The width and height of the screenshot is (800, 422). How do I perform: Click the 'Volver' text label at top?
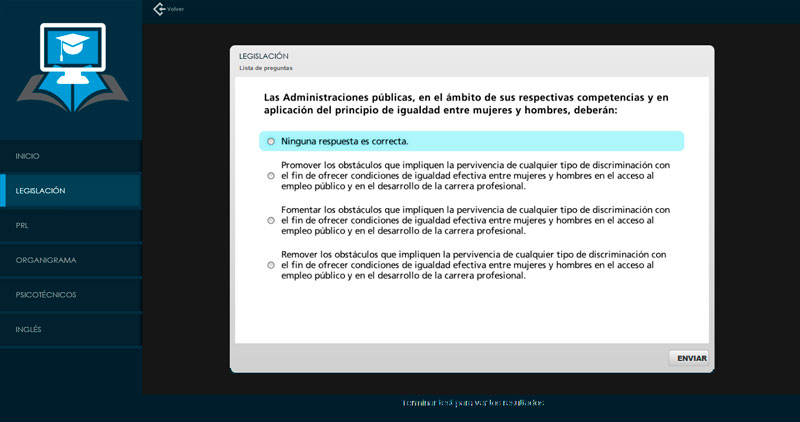tap(176, 10)
